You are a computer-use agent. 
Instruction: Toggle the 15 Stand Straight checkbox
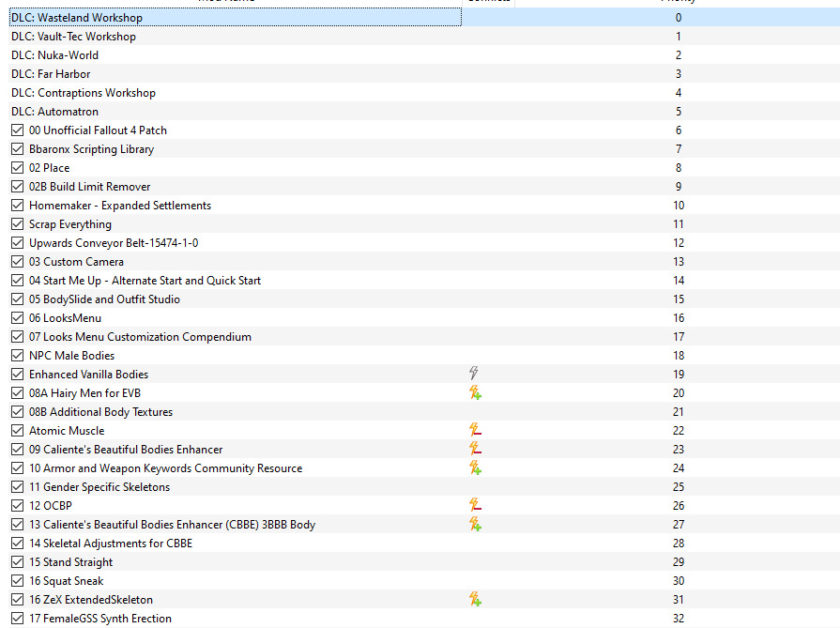pyautogui.click(x=17, y=561)
